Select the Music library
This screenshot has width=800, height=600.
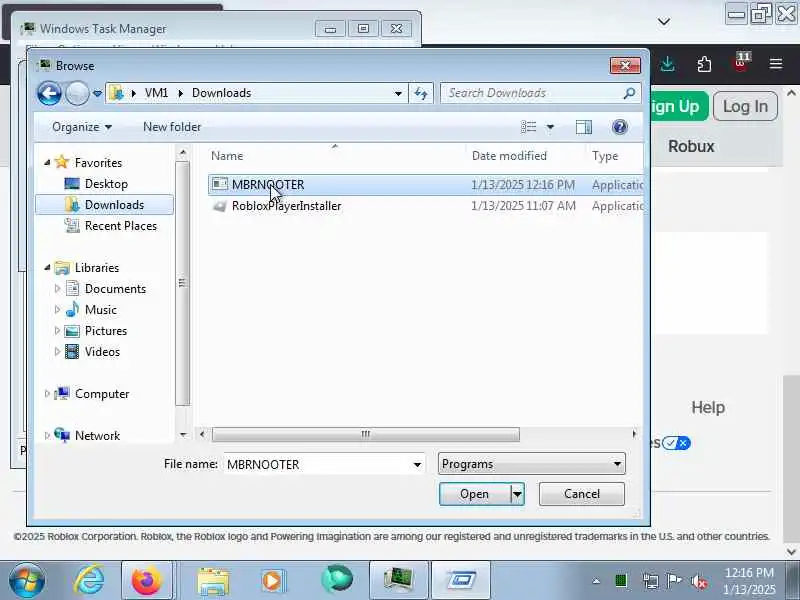pyautogui.click(x=101, y=310)
